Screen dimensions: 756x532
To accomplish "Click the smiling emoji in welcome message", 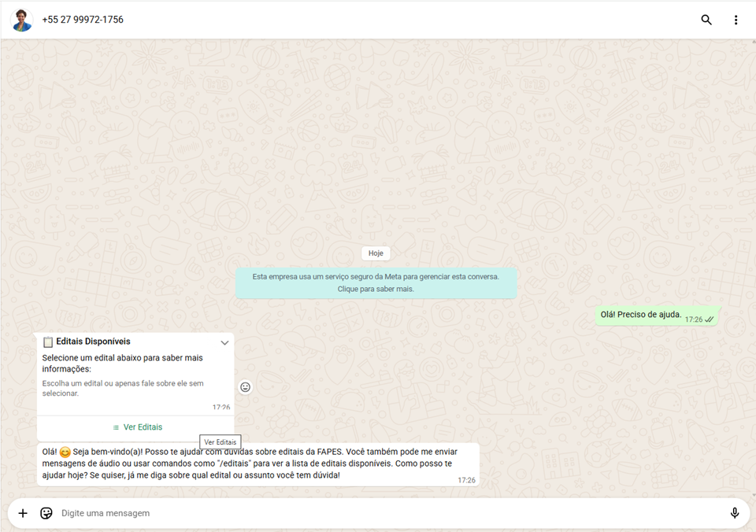I will pyautogui.click(x=65, y=453).
